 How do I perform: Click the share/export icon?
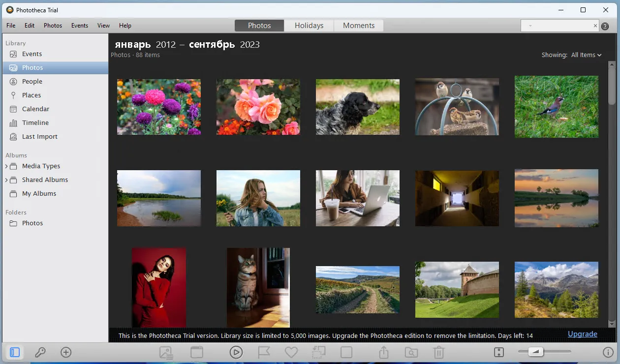(x=384, y=352)
